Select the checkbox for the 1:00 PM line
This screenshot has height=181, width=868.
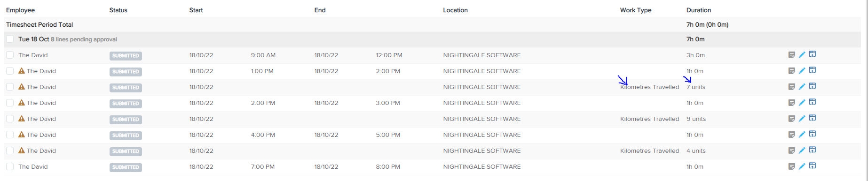tap(10, 71)
